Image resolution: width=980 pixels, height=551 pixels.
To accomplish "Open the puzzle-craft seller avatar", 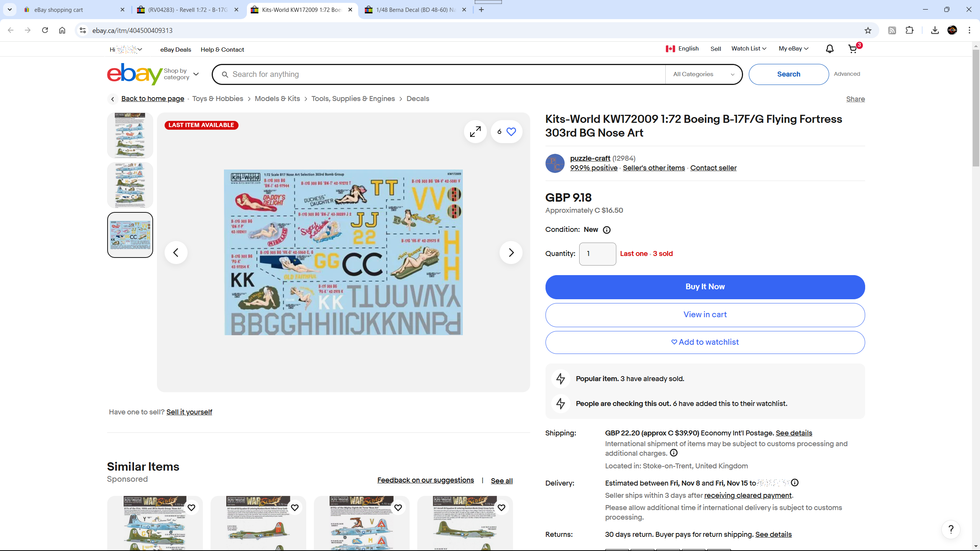I will (555, 163).
